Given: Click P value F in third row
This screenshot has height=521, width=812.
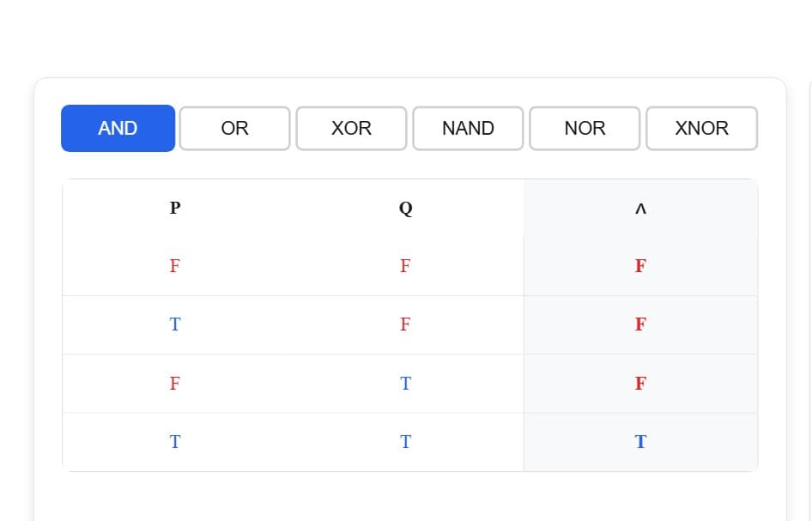Looking at the screenshot, I should pos(175,383).
